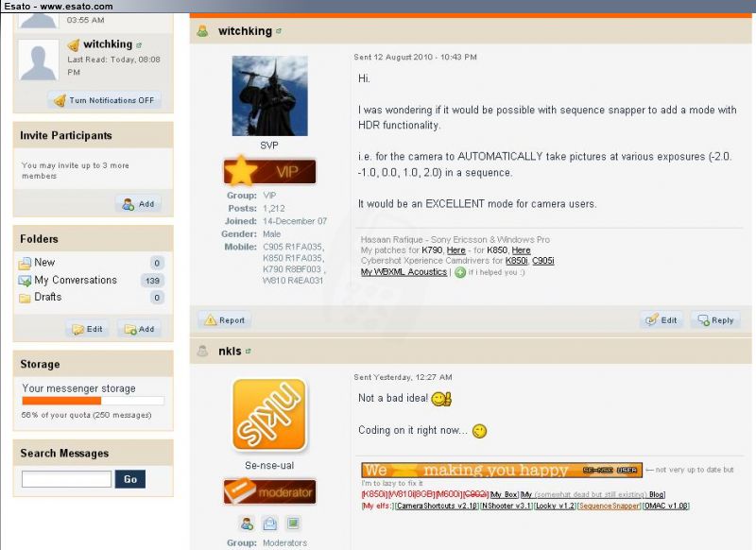Click 'Sent 12 August 2010 - 10:43 PM' timestamp

[x=415, y=57]
